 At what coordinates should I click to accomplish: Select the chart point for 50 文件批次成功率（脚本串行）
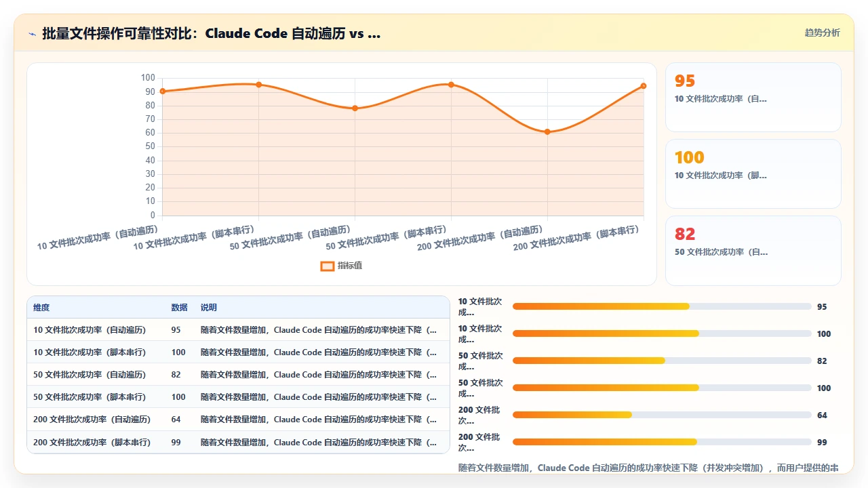[451, 84]
